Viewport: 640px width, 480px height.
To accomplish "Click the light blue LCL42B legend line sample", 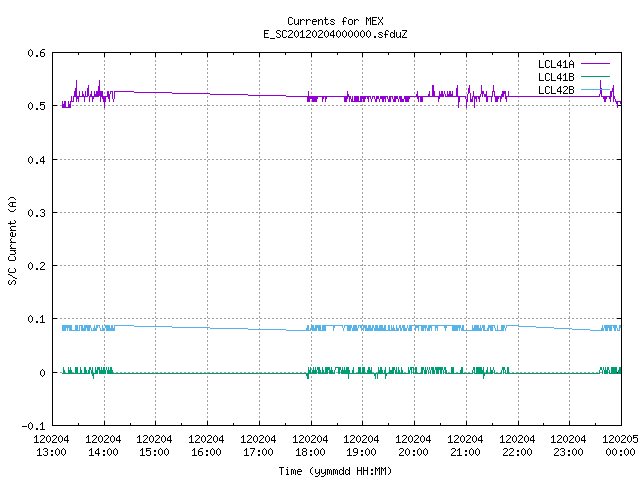I will pos(595,89).
